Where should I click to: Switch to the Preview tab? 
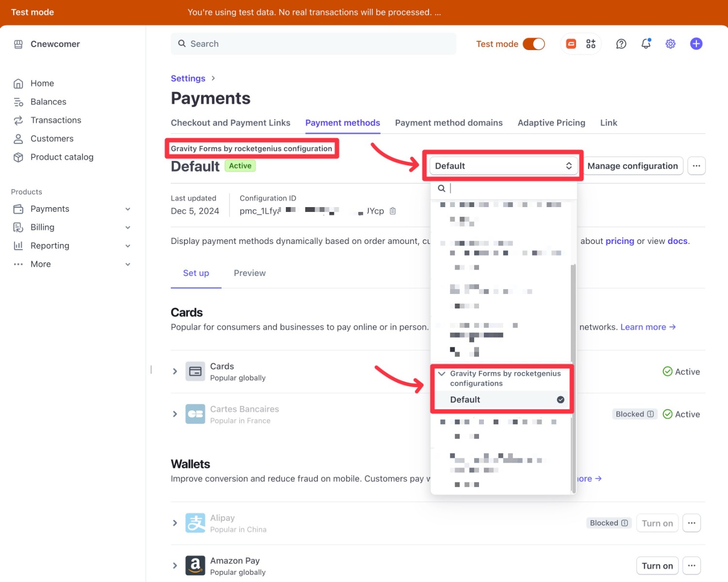(250, 273)
